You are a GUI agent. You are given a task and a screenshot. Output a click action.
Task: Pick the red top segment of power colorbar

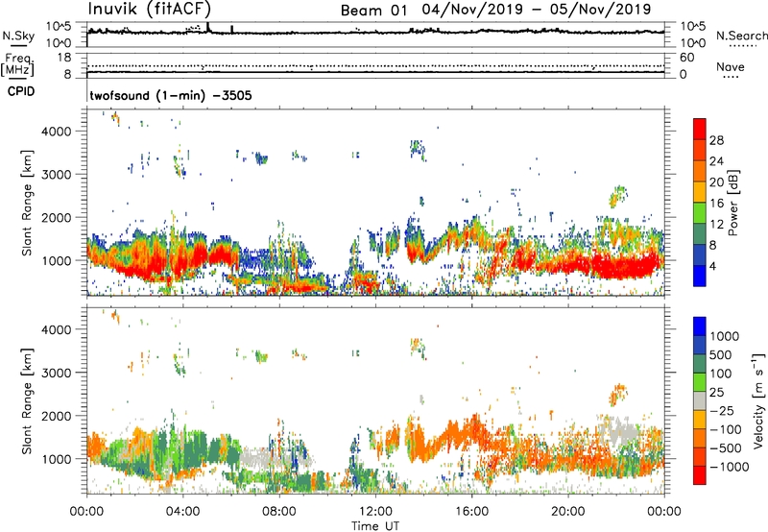point(700,129)
